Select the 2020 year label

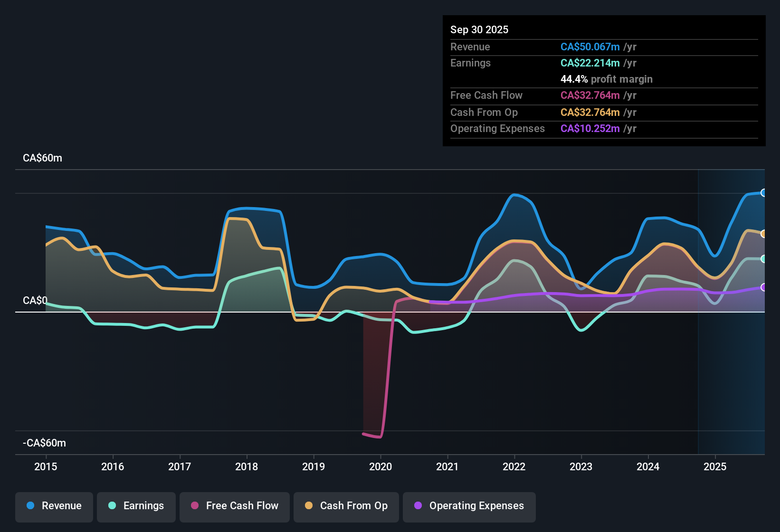point(380,467)
